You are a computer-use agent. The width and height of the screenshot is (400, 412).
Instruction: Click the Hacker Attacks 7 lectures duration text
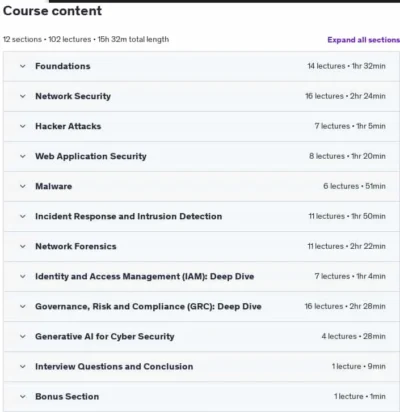click(350, 126)
